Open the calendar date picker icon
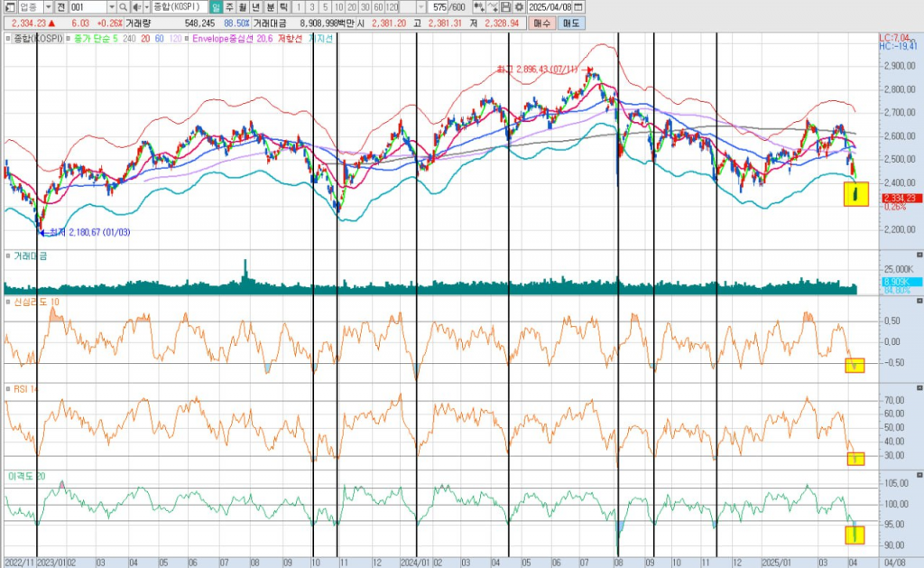Image resolution: width=924 pixels, height=568 pixels. click(x=578, y=6)
